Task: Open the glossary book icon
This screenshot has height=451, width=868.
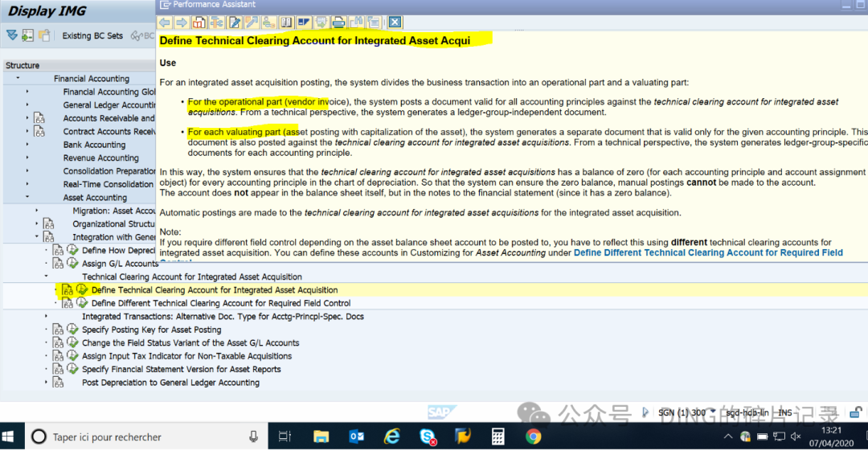Action: (286, 23)
